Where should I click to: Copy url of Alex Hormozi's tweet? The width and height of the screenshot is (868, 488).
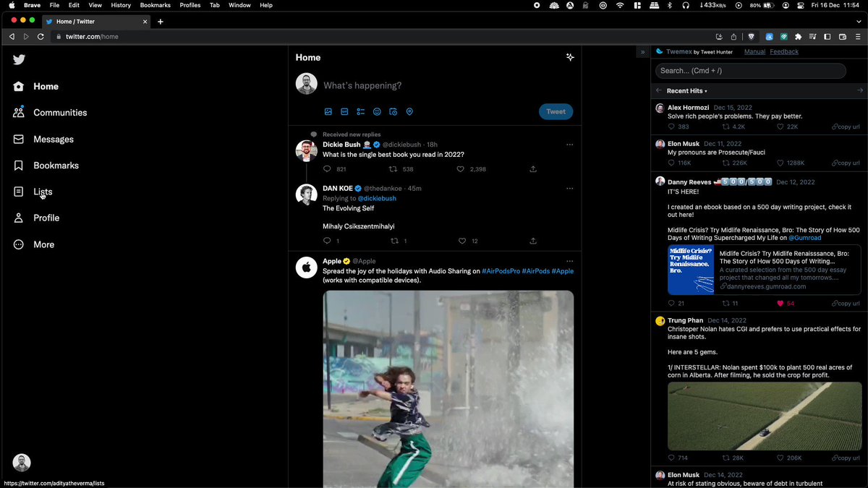click(846, 127)
